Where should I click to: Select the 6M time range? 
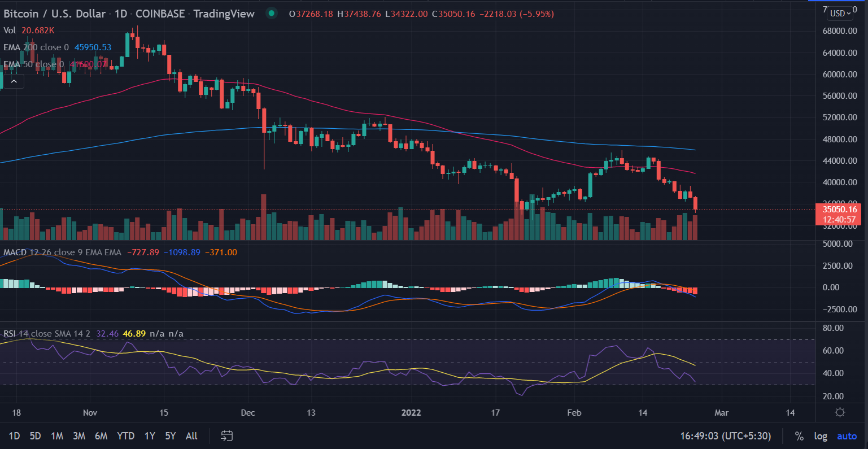coord(101,436)
